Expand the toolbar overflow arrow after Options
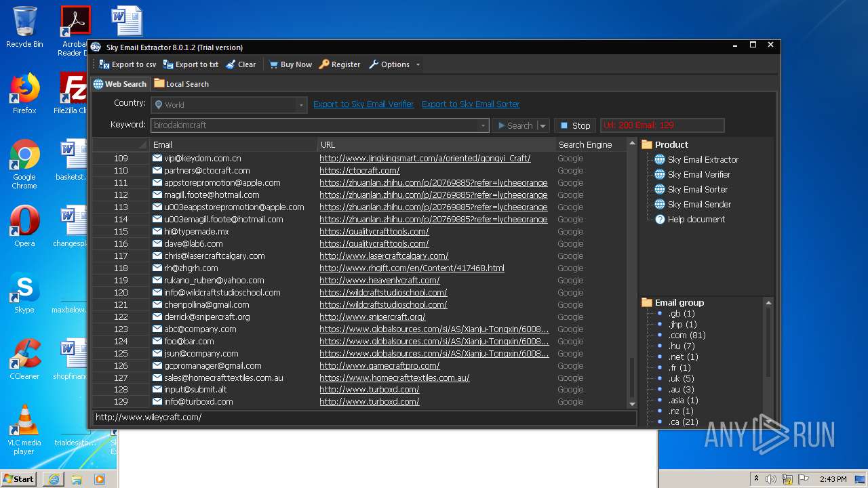Image resolution: width=868 pixels, height=488 pixels. 418,64
